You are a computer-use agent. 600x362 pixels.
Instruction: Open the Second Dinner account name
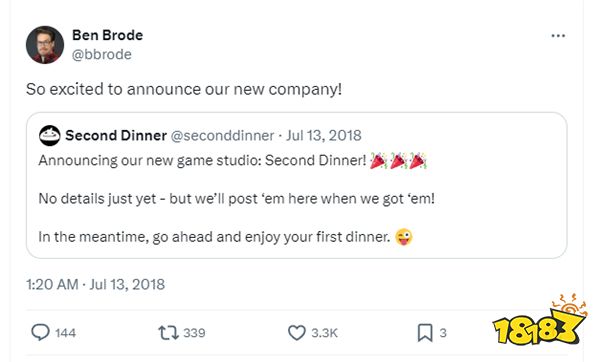coord(116,135)
